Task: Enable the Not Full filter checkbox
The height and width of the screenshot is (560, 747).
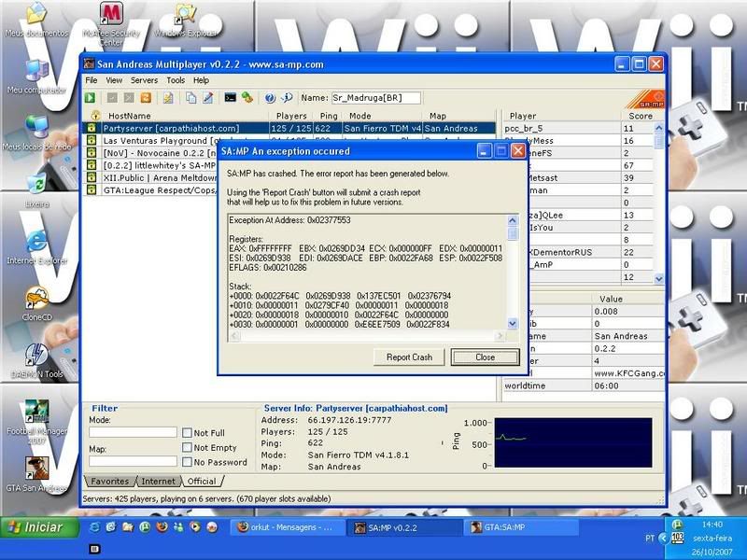Action: [x=188, y=432]
